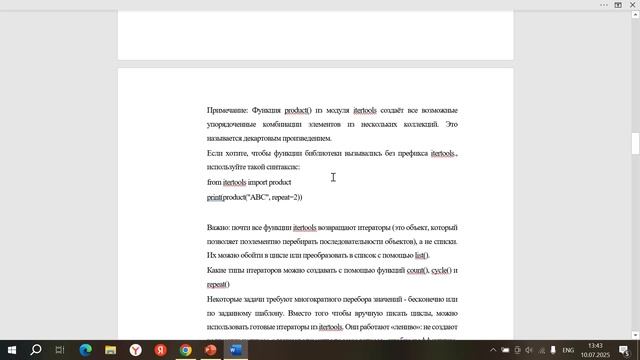
Task: Click "Если хотите" at the paragraph start
Action: [227, 153]
